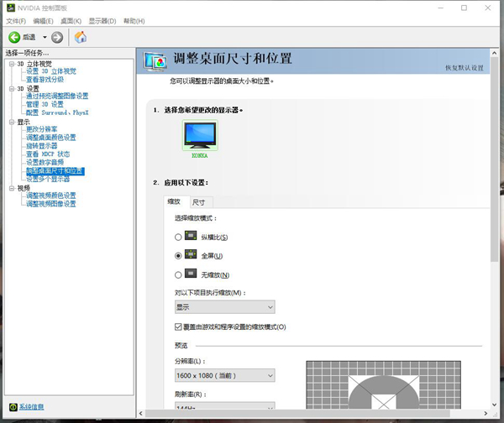Open 查看 HDCP 状态 task
504x423 pixels.
pos(48,154)
